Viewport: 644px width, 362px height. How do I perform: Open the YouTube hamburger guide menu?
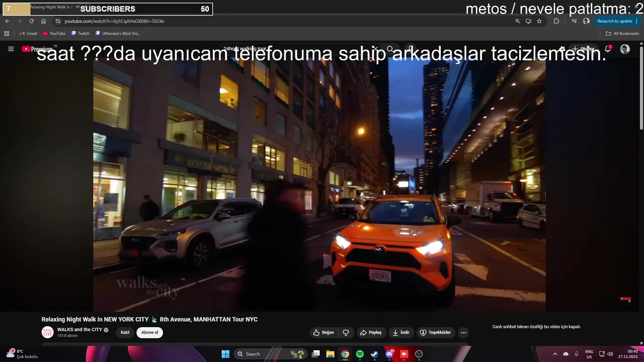(11, 49)
